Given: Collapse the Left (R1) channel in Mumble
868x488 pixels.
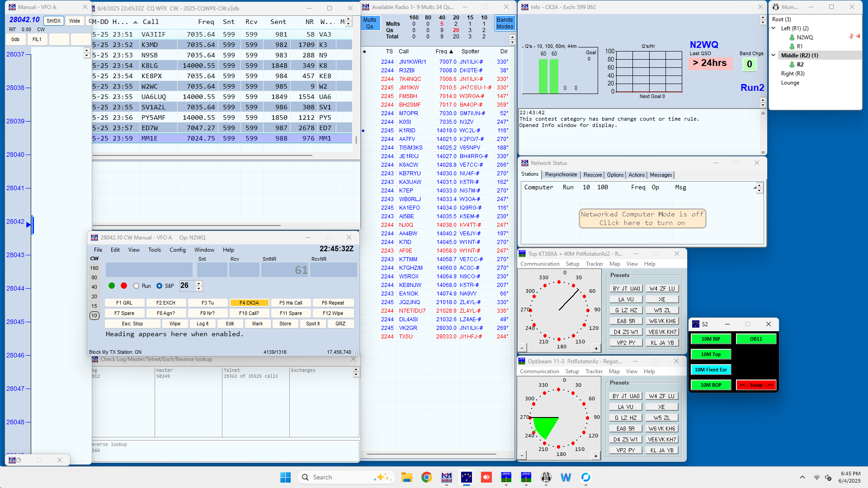Looking at the screenshot, I should (x=774, y=28).
